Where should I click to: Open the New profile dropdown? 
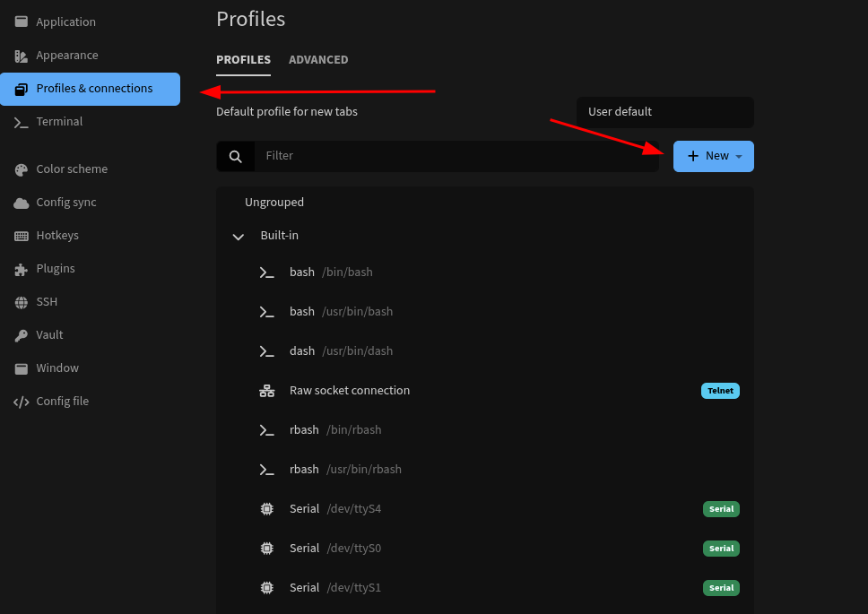click(713, 156)
